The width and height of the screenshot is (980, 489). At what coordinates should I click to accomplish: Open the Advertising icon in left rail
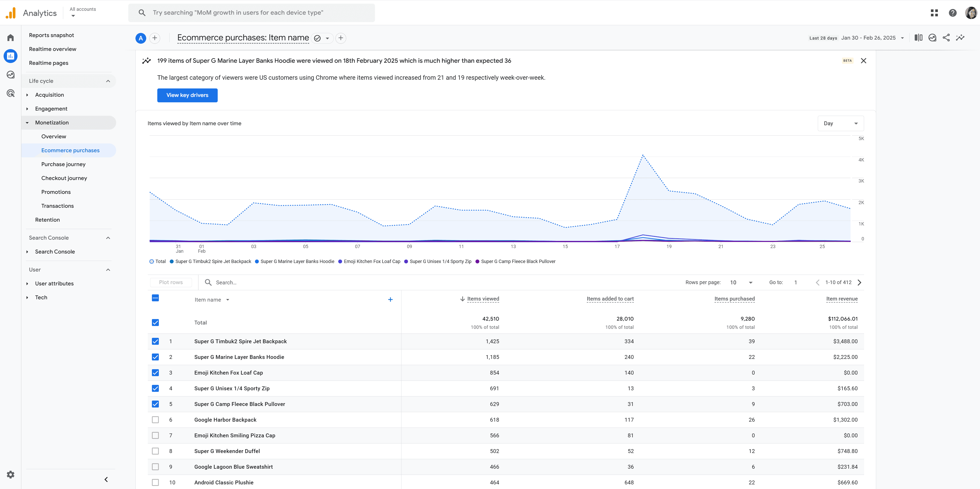(11, 93)
